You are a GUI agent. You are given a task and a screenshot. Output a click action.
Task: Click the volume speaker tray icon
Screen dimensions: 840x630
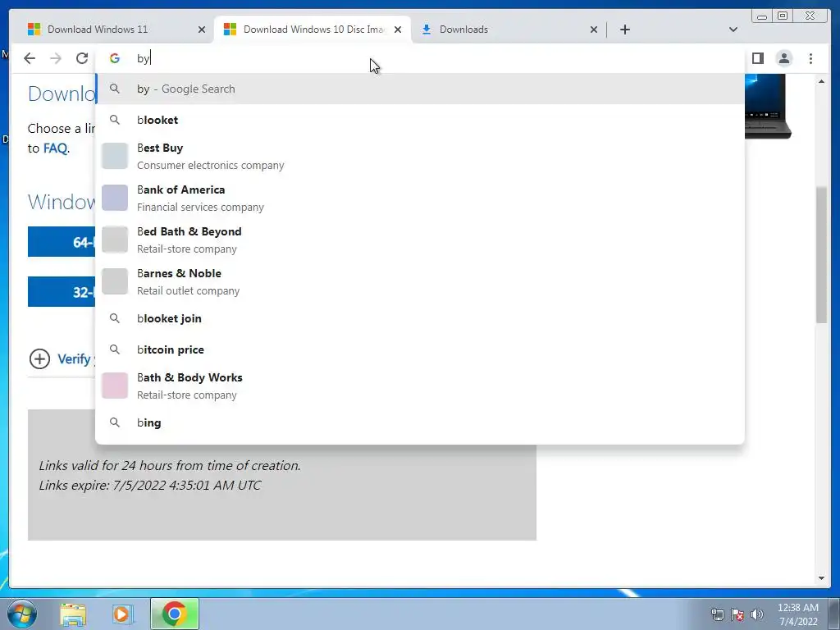pos(757,614)
